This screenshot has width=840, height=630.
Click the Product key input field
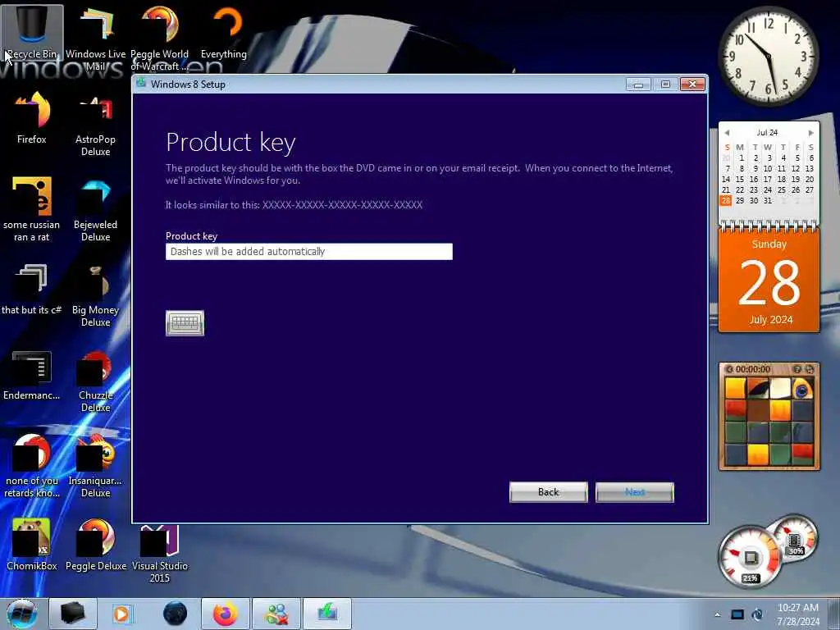point(309,251)
